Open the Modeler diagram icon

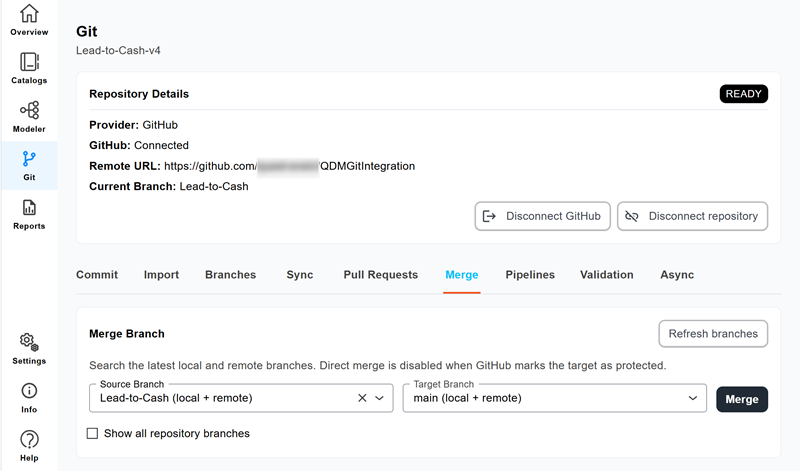point(29,110)
